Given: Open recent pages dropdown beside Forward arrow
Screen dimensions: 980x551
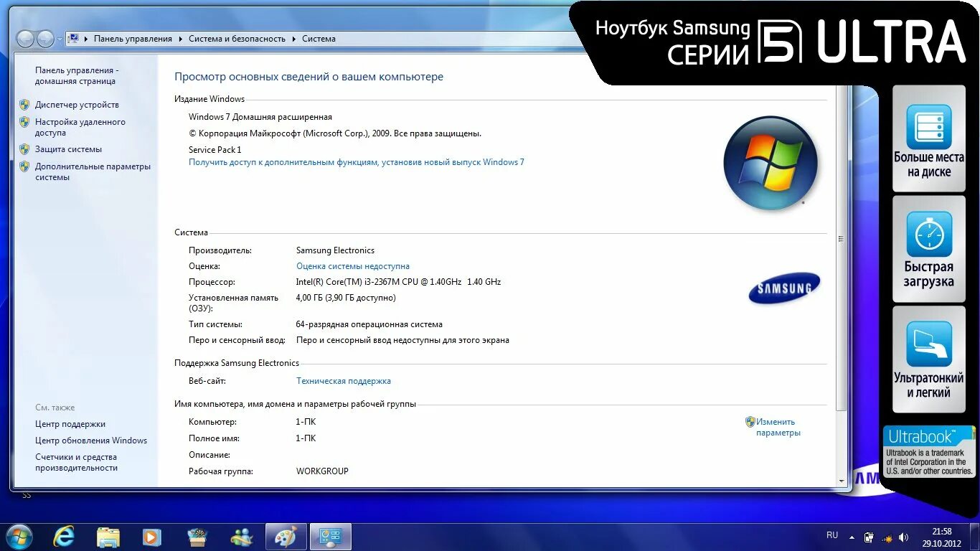Looking at the screenshot, I should pos(60,39).
